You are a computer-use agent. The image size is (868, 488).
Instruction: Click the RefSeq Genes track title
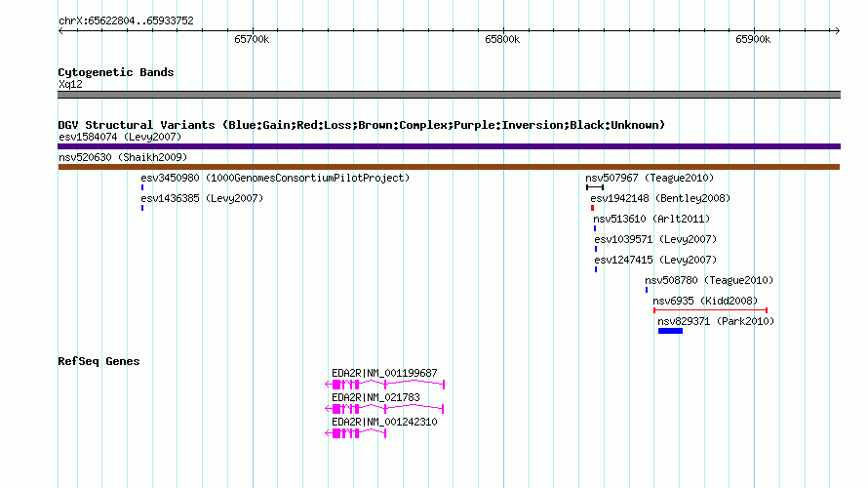tap(99, 361)
